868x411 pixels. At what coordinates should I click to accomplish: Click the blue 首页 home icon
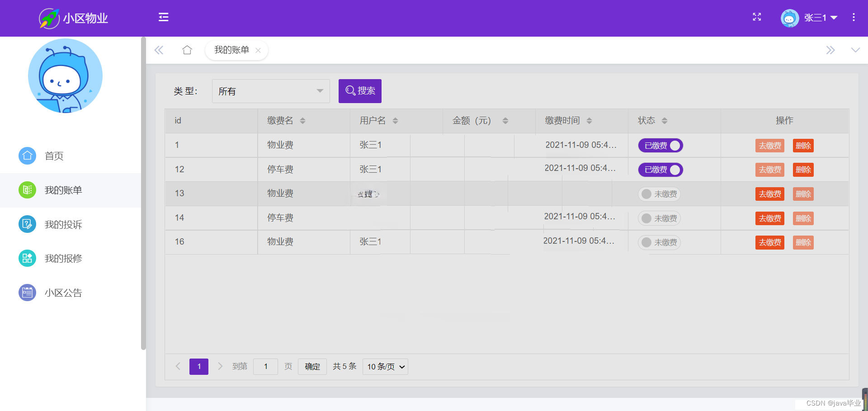point(27,156)
